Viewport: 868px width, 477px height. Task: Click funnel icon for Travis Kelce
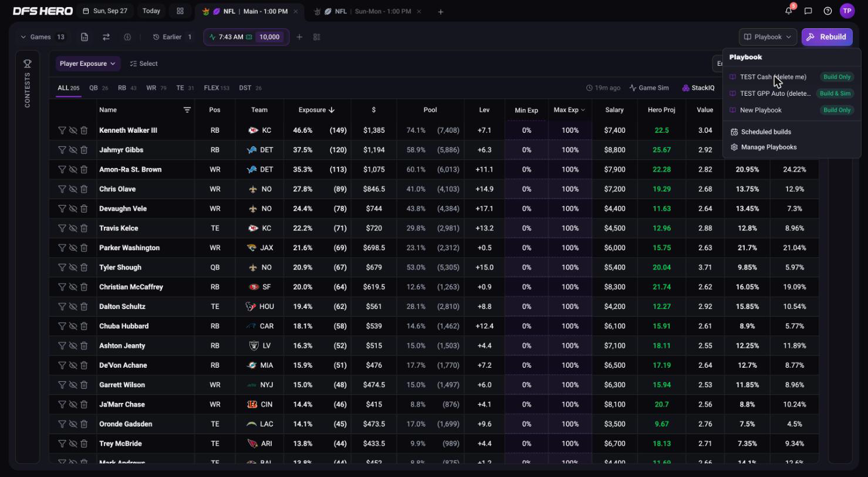(x=62, y=228)
